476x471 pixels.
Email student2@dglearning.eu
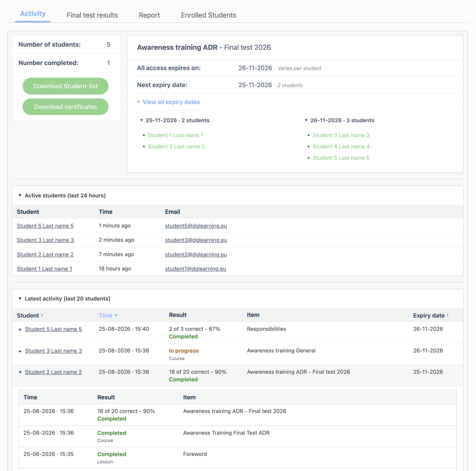196,254
